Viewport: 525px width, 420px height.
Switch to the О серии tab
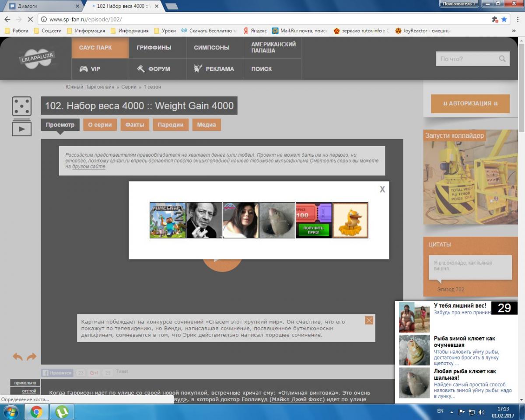coord(100,125)
